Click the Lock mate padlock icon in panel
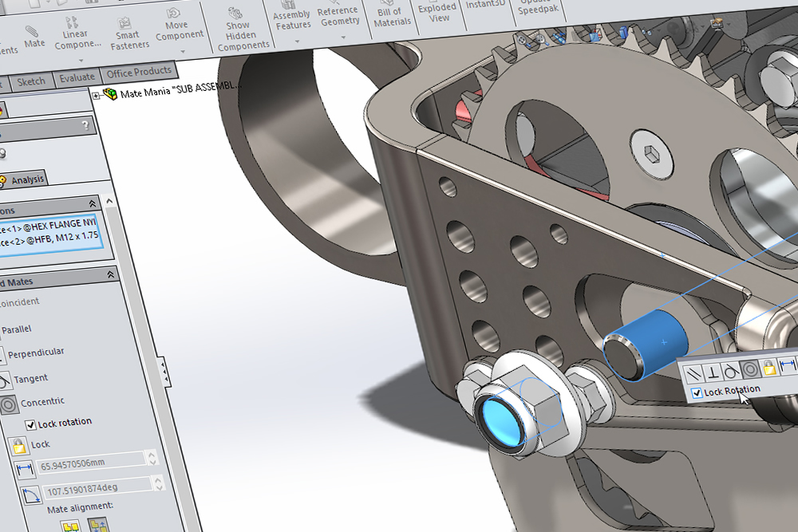This screenshot has height=532, width=798. 19,447
